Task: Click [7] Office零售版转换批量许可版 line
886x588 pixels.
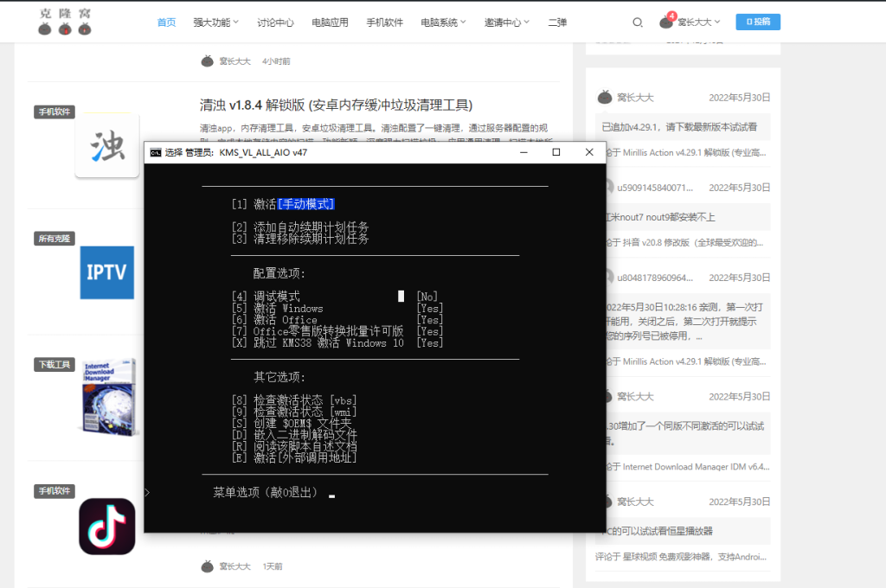Action: (337, 331)
